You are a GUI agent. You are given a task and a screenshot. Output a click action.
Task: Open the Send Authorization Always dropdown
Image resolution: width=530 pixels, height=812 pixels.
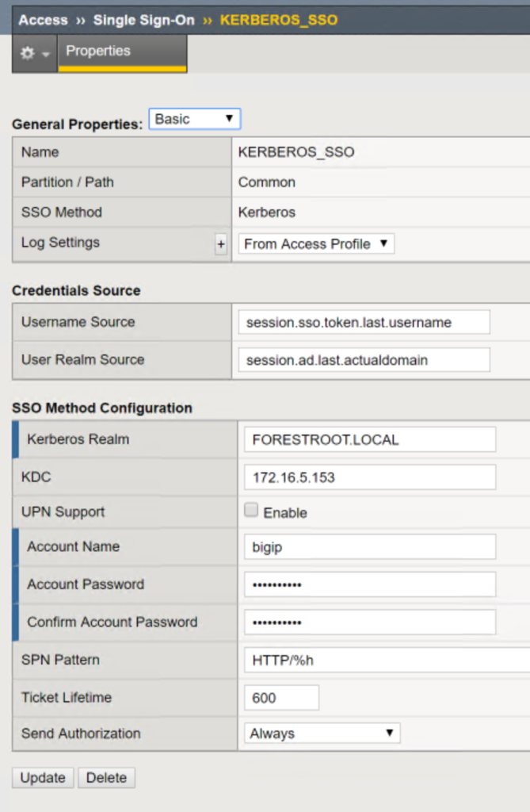(322, 733)
